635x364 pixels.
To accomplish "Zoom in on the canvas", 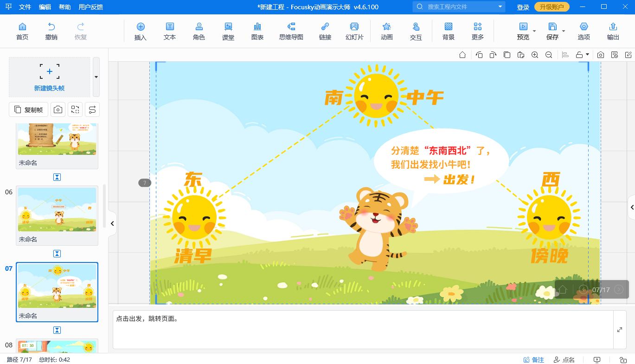I will (x=535, y=55).
